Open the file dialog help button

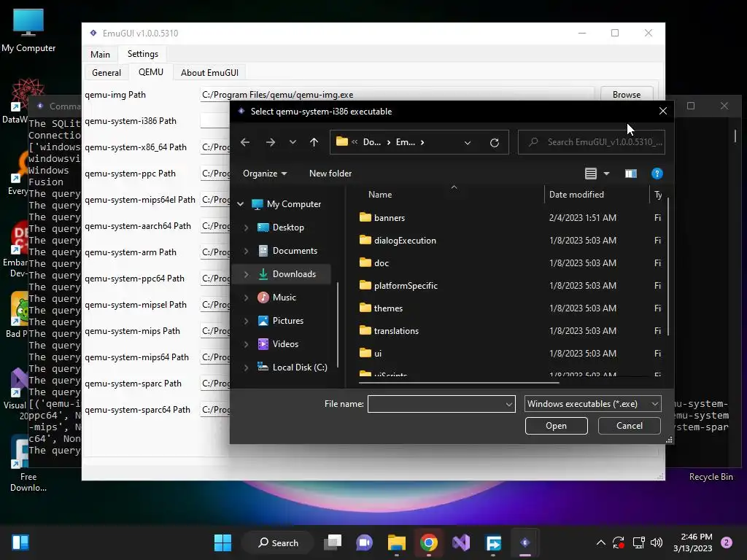(657, 174)
